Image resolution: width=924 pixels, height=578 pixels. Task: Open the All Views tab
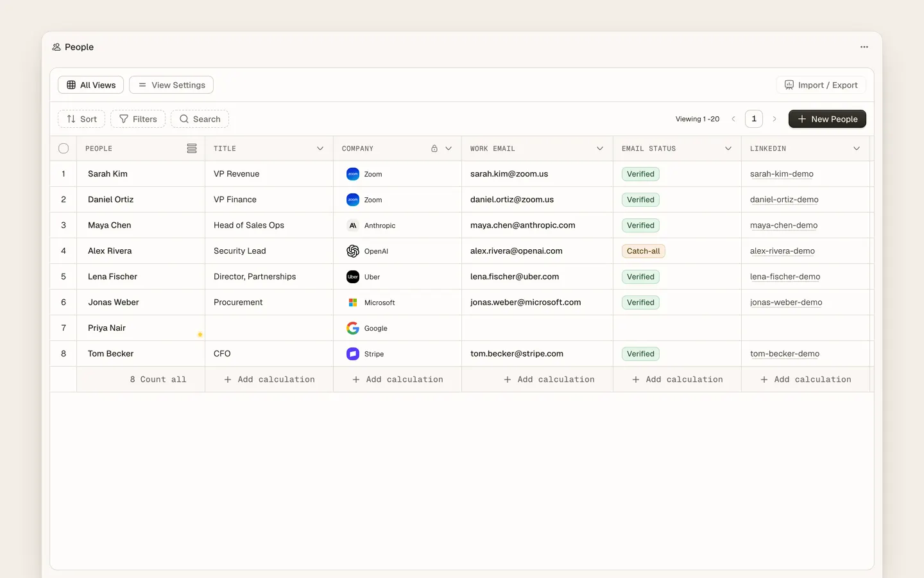(x=91, y=85)
